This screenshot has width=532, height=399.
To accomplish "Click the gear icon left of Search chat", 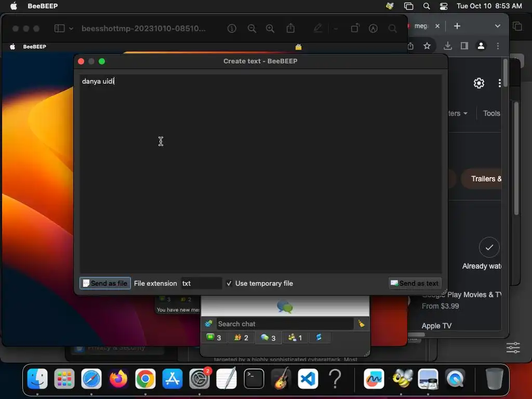I will 208,324.
